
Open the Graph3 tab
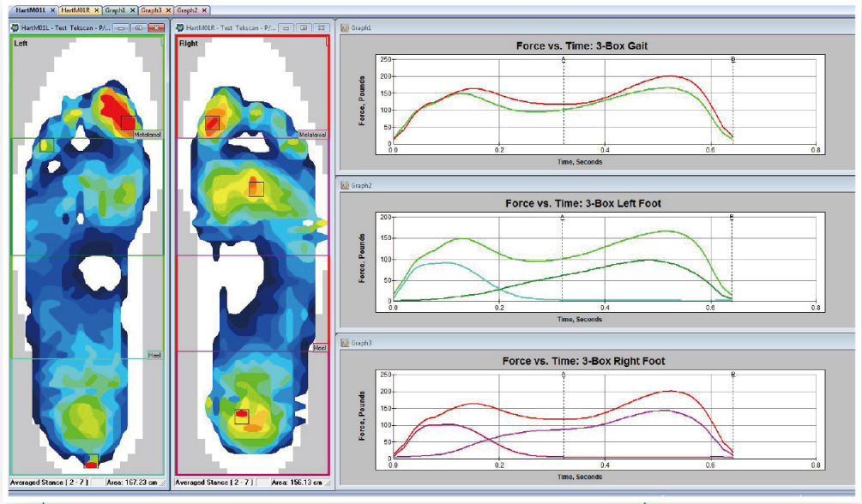point(150,10)
